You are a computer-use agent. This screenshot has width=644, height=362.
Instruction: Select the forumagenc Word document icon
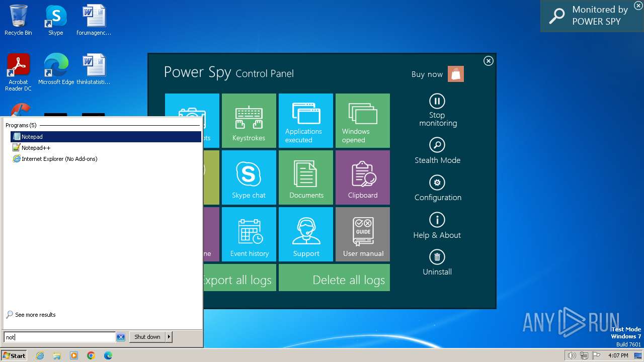[94, 20]
